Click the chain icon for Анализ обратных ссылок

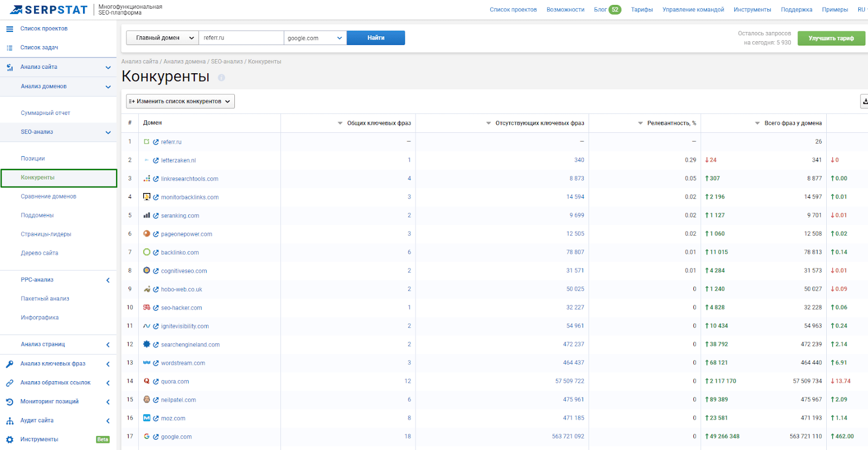tap(10, 383)
